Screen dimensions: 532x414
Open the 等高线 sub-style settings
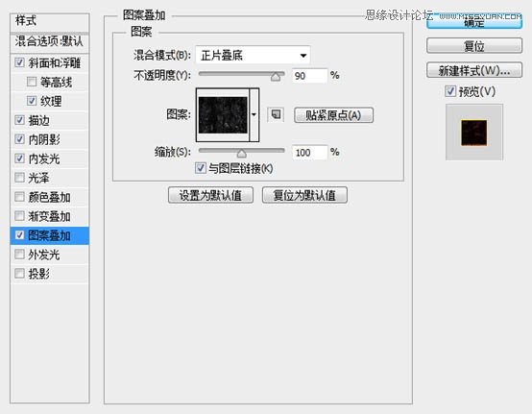56,82
